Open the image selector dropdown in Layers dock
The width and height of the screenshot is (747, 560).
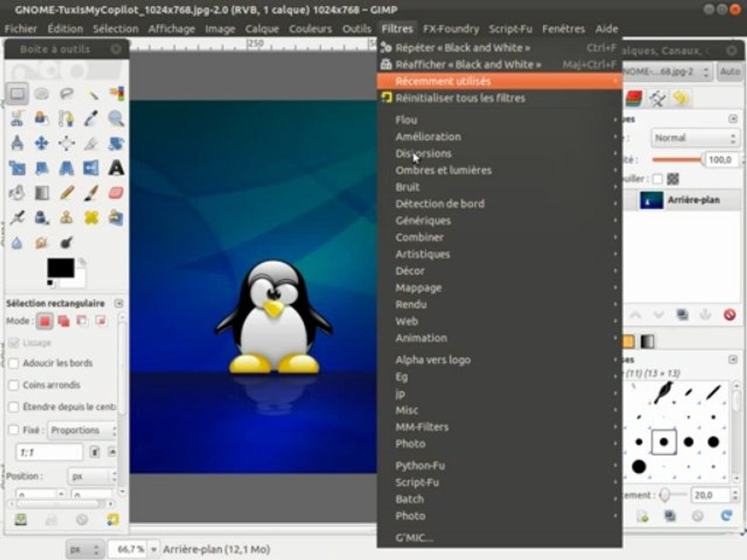pyautogui.click(x=667, y=72)
